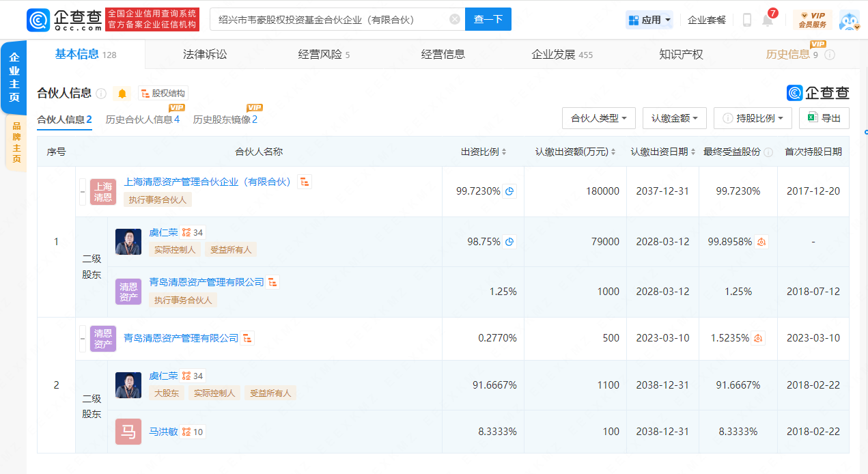Open 青岛清恩资产管理有限公司 link in the 1.25% row
The width and height of the screenshot is (868, 474).
pyautogui.click(x=206, y=282)
